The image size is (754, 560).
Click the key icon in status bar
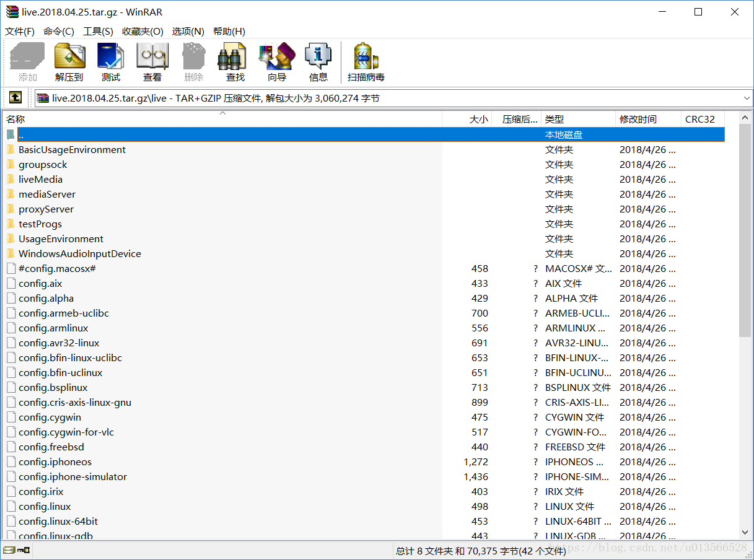[24, 549]
